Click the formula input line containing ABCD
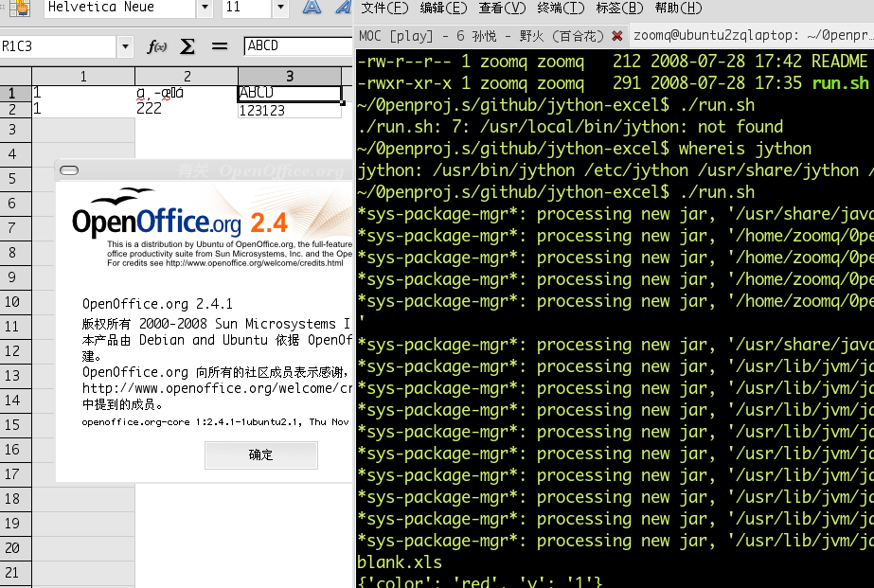Viewport: 874px width, 588px height. pyautogui.click(x=296, y=46)
